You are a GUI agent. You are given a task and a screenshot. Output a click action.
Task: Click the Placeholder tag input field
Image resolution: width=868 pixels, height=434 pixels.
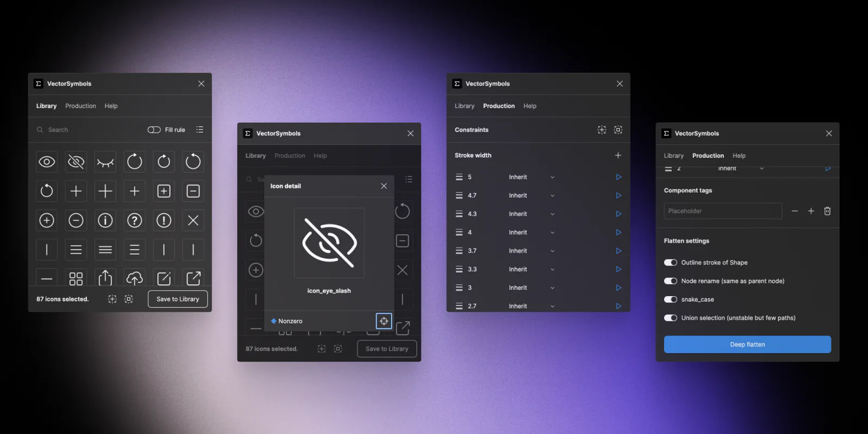click(x=723, y=211)
